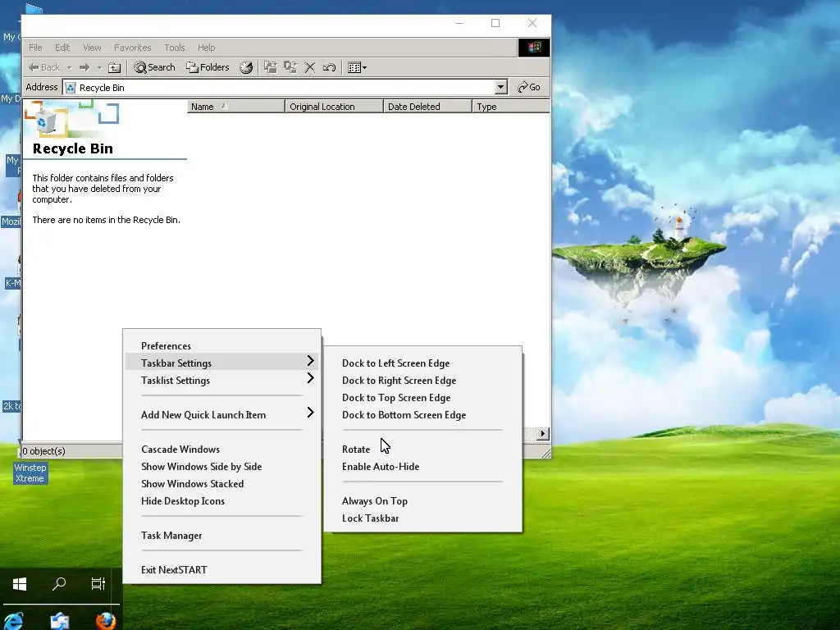Open the Favorites menu

[x=132, y=48]
